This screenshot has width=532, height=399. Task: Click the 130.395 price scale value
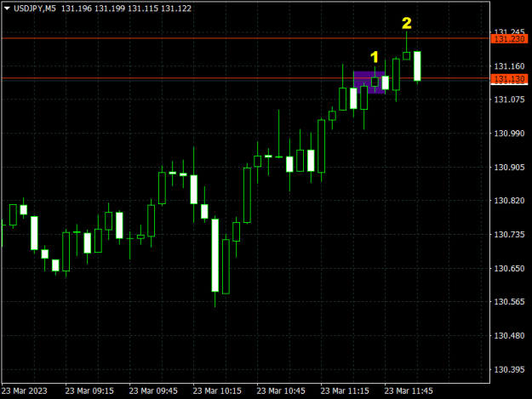tap(509, 369)
